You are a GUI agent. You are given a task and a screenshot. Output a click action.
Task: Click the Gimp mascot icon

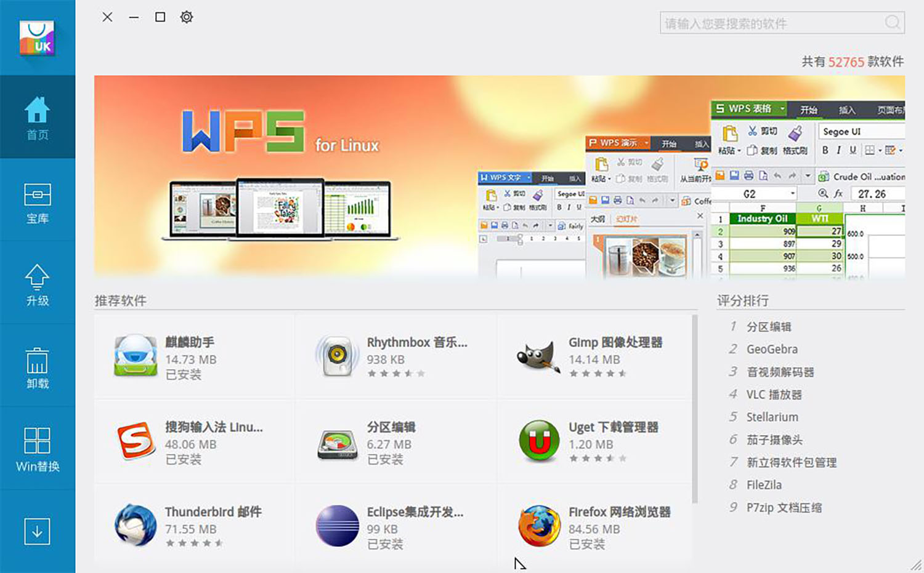coord(539,357)
